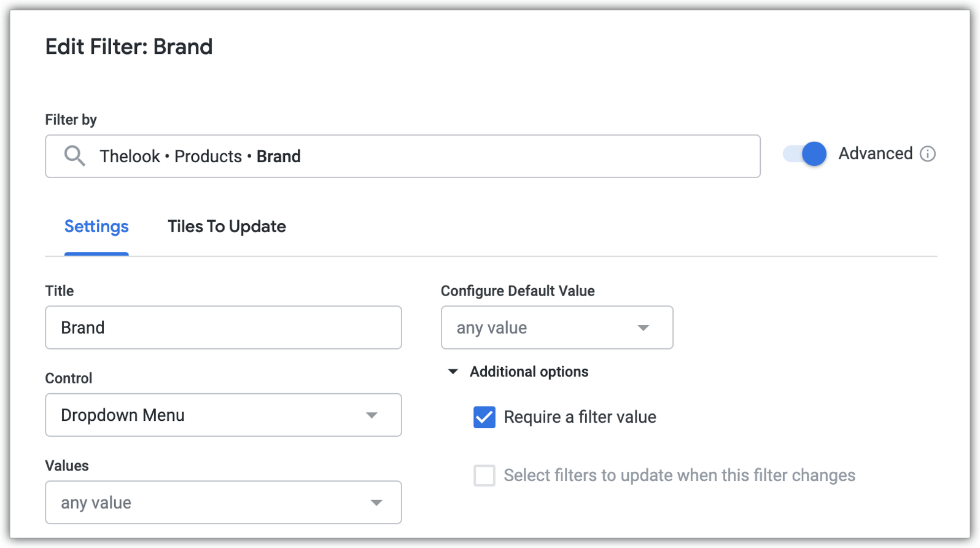Image resolution: width=980 pixels, height=548 pixels.
Task: Tick the Select filters to update checkbox
Action: pyautogui.click(x=484, y=476)
